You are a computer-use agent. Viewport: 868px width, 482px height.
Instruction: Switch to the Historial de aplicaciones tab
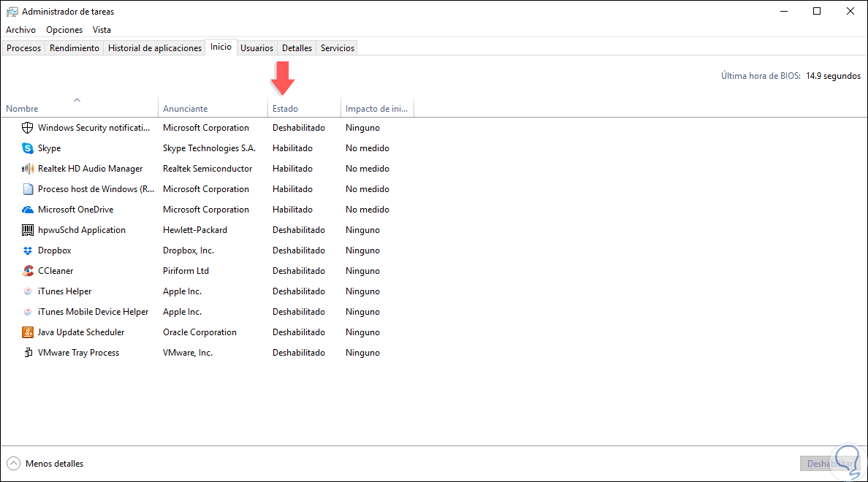155,48
